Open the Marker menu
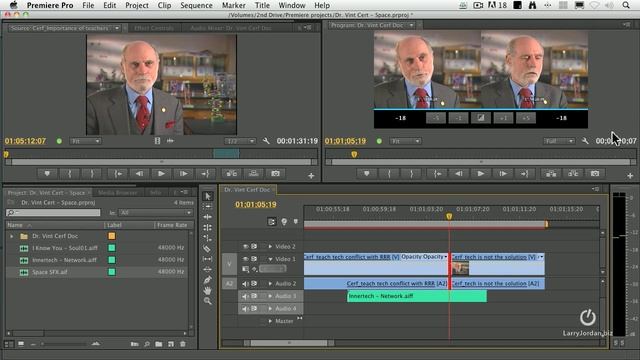This screenshot has width=640, height=360. (x=233, y=5)
